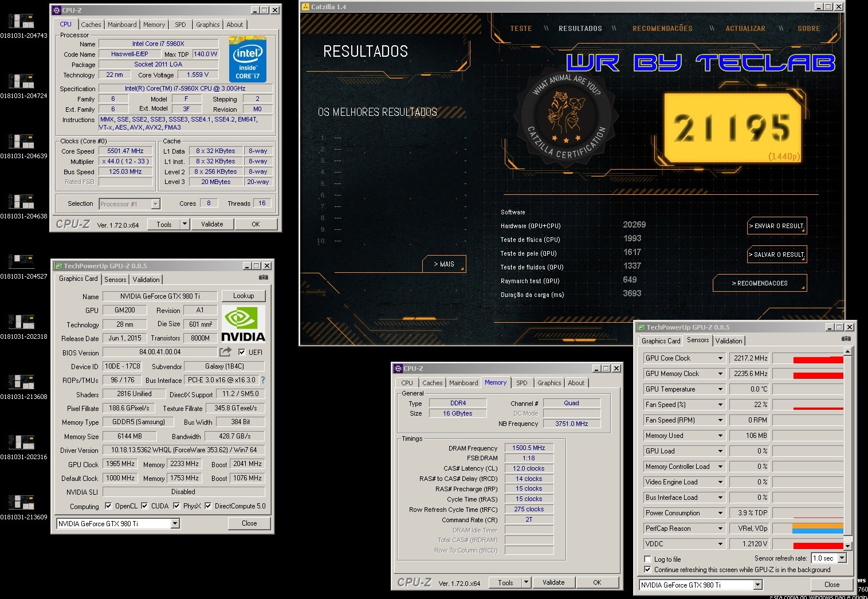
Task: Switch to SPD tab in CPU-Z Memory window
Action: click(x=522, y=383)
